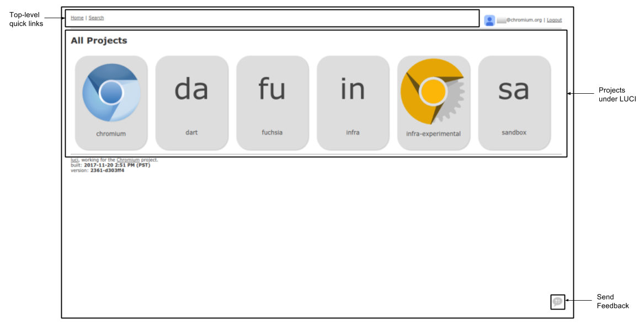Select the 'da' dart project tile
Image resolution: width=644 pixels, height=331 pixels.
(192, 103)
